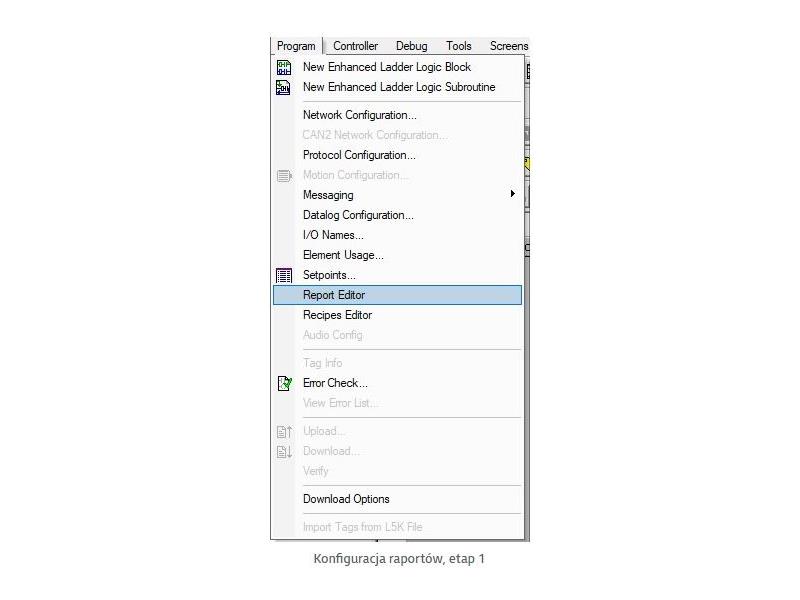Open the Tools menu
Screen dimensions: 800x600
click(x=458, y=46)
